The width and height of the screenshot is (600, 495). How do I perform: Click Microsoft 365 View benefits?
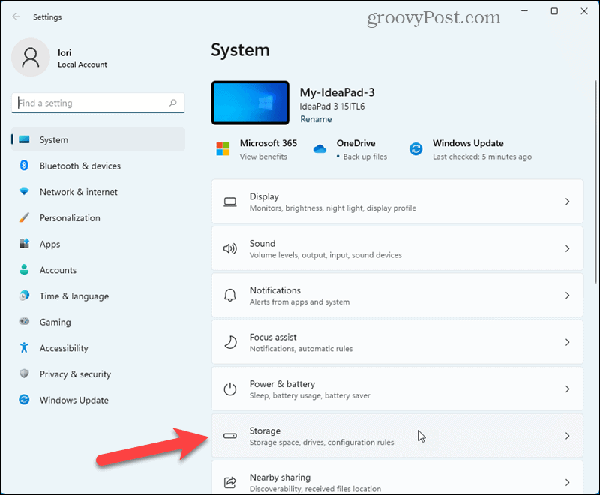[x=263, y=157]
